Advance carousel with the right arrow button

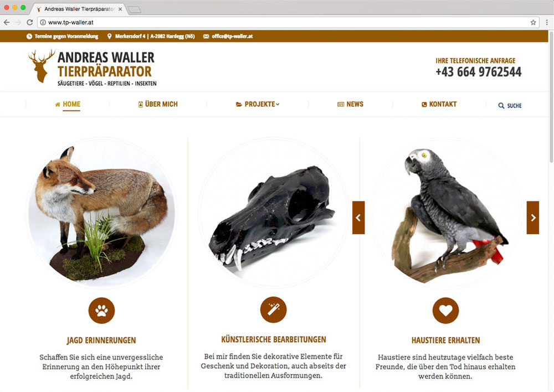tap(533, 218)
